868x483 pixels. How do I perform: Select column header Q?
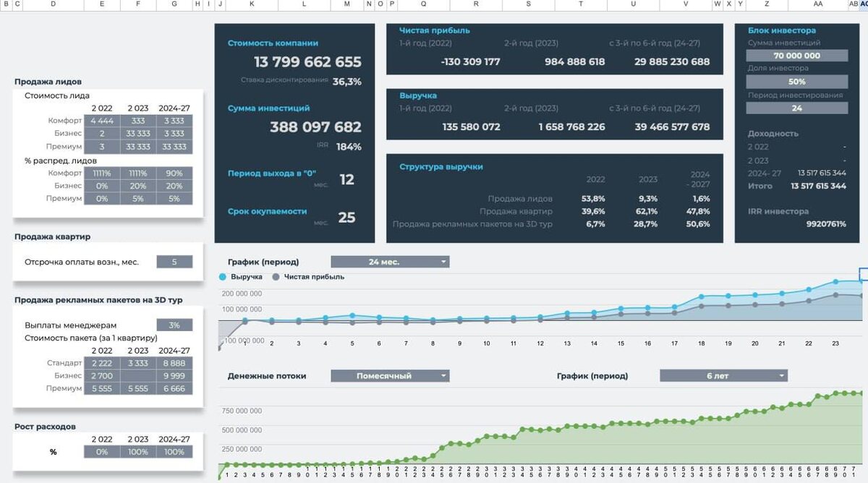(x=423, y=4)
